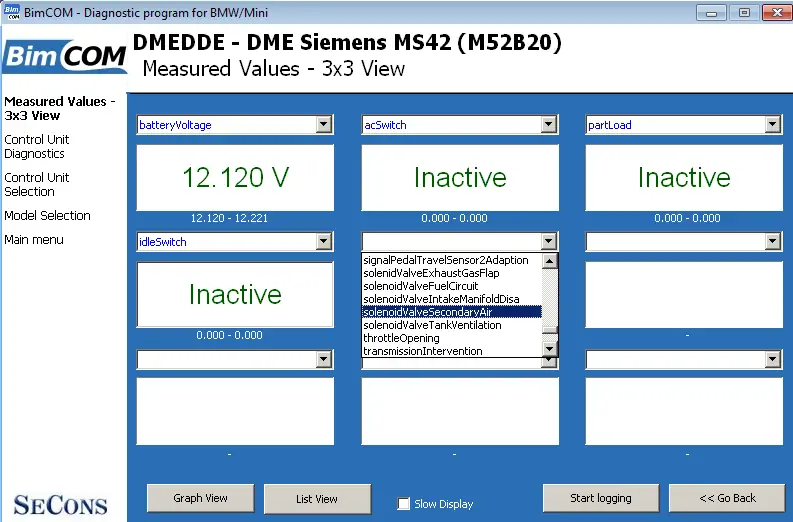The width and height of the screenshot is (793, 522).
Task: Enable the Slow Display checkbox
Action: coord(403,504)
